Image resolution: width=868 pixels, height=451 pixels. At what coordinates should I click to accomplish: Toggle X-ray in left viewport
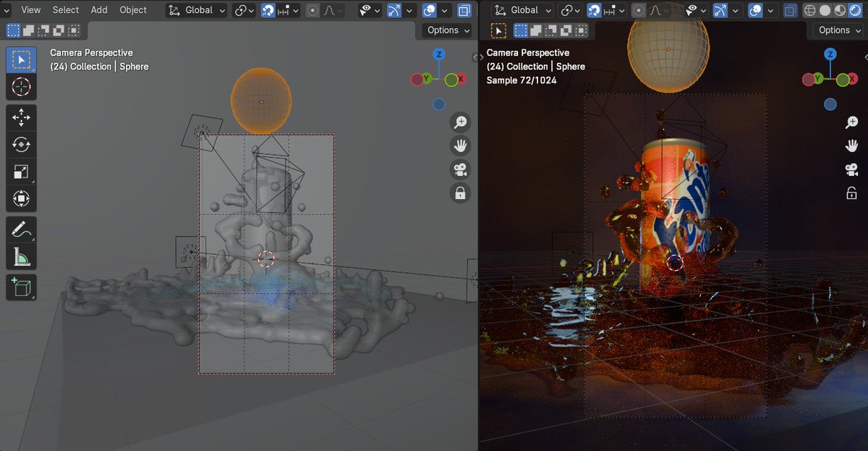tap(464, 10)
